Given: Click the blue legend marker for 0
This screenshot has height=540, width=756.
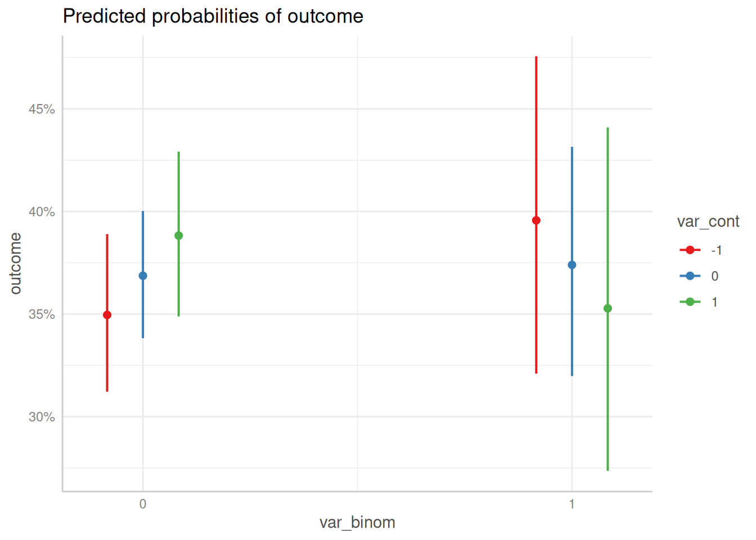Looking at the screenshot, I should tap(690, 276).
